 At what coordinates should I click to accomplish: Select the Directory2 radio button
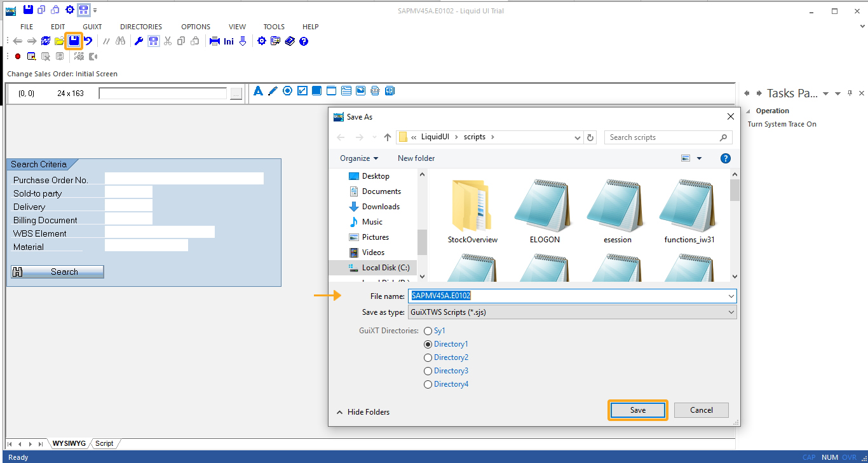[428, 357]
